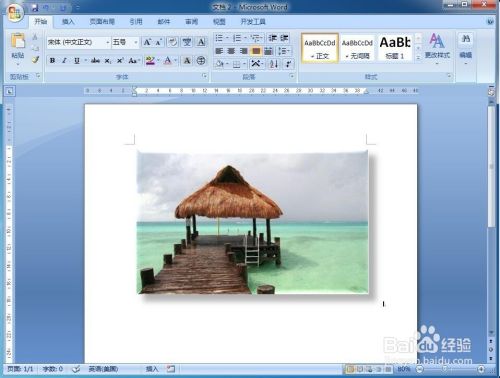Click the Save icon in Quick Access Toolbar

click(35, 8)
